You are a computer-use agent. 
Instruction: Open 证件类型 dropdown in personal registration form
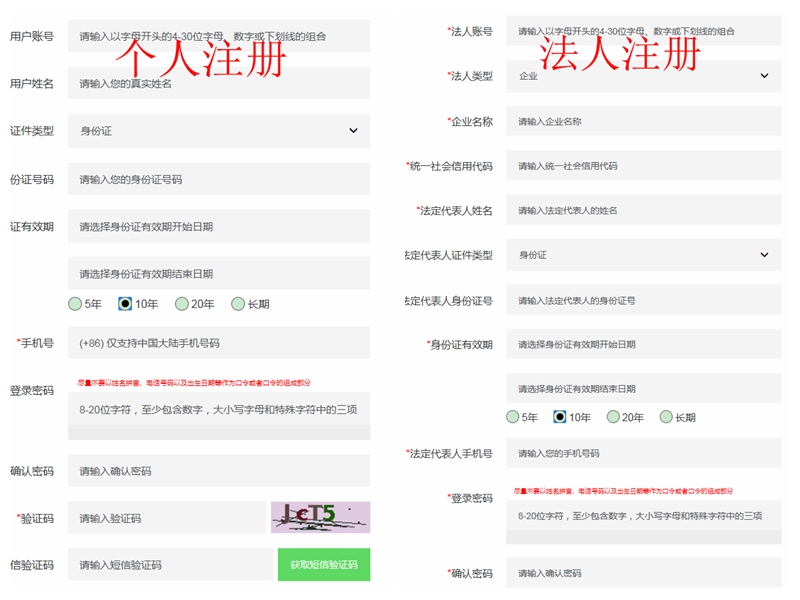coord(218,131)
